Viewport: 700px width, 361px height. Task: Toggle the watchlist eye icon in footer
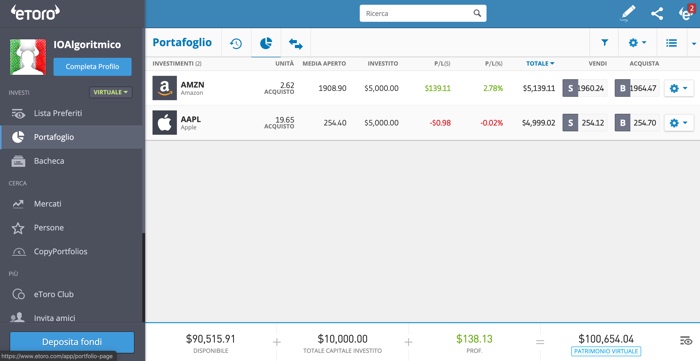coord(686,341)
